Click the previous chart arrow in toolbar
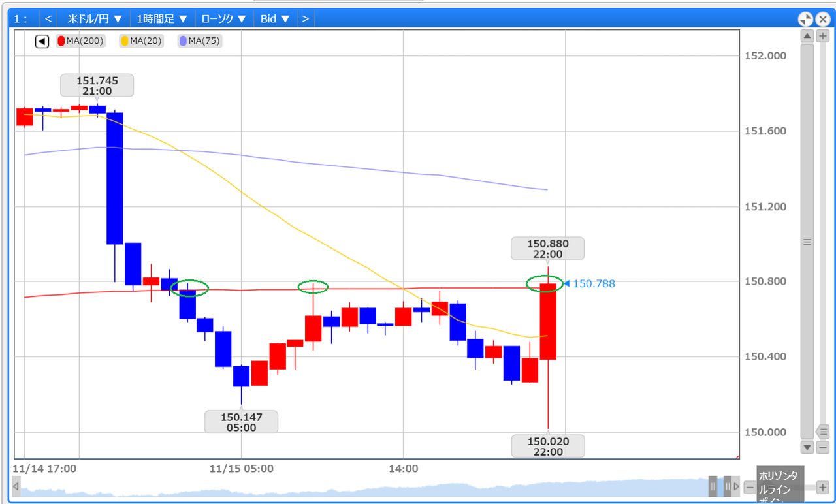This screenshot has width=836, height=504. 48,18
